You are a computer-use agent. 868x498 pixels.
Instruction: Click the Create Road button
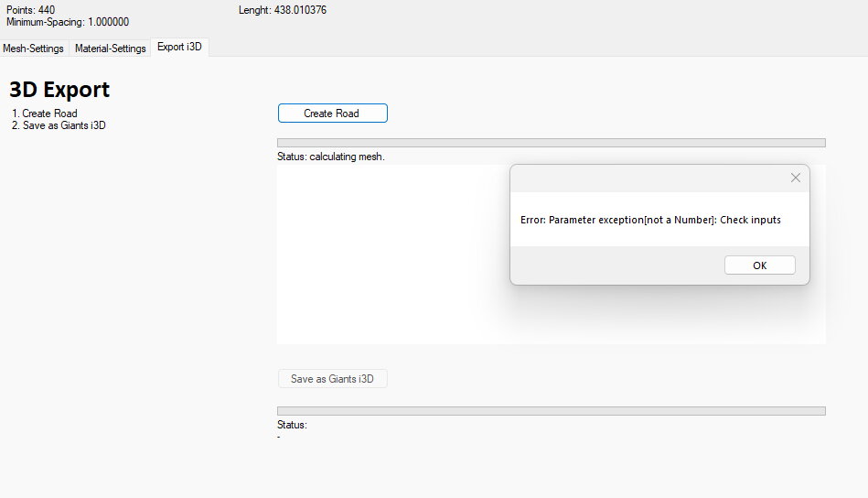332,114
